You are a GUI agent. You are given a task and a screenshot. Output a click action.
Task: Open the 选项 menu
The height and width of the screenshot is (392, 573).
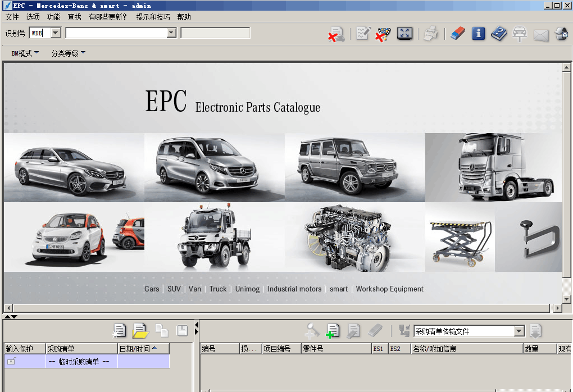[x=33, y=17]
